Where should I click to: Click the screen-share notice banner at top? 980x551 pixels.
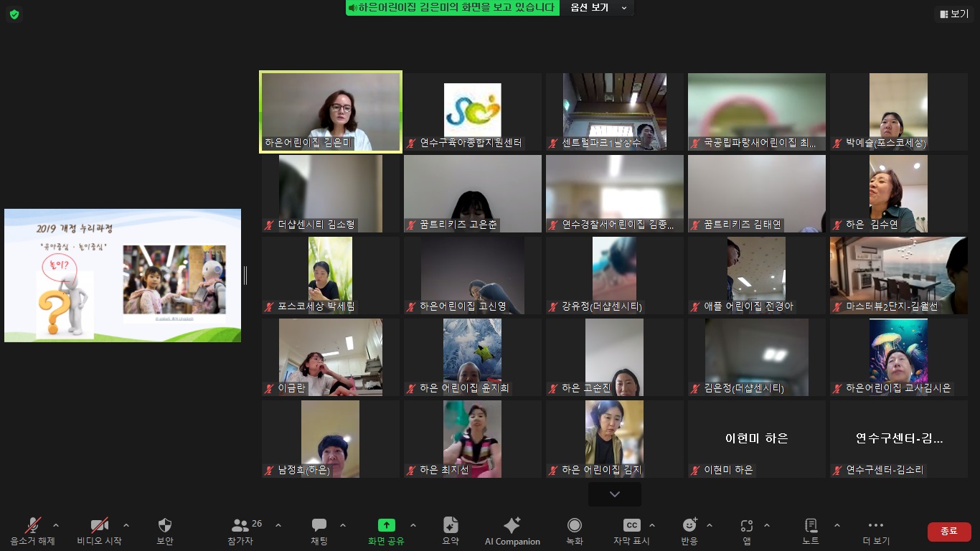coord(453,8)
